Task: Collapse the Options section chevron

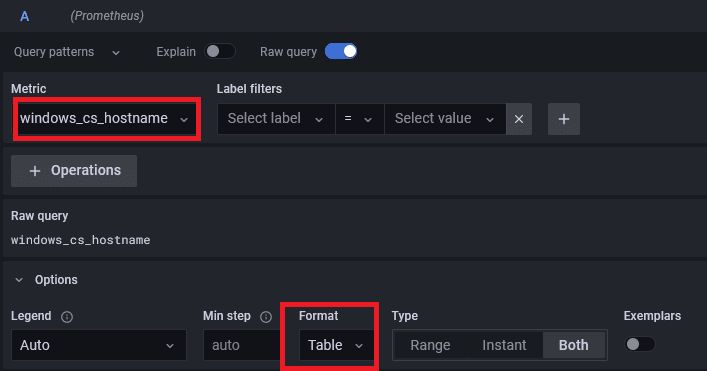Action: click(x=19, y=280)
